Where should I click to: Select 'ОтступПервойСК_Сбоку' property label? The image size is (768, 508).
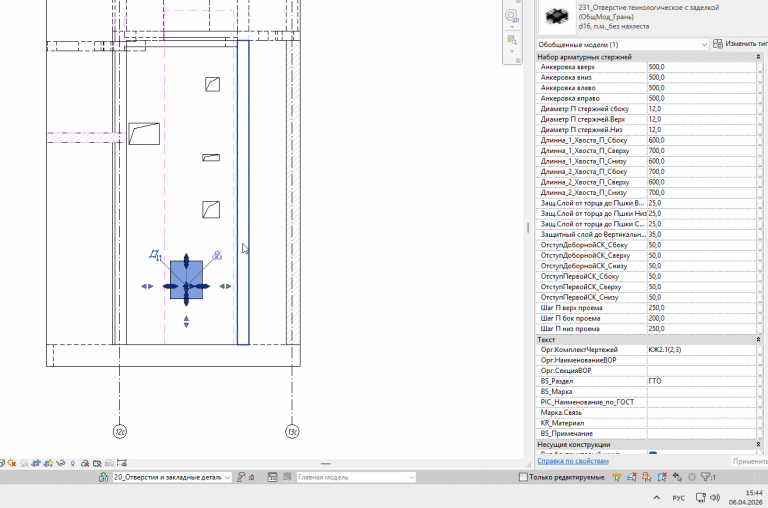click(x=580, y=276)
